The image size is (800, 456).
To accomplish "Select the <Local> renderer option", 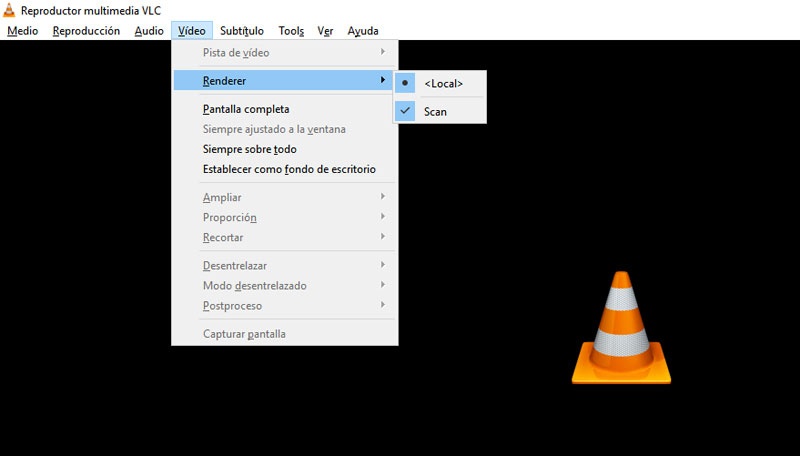I will click(440, 84).
